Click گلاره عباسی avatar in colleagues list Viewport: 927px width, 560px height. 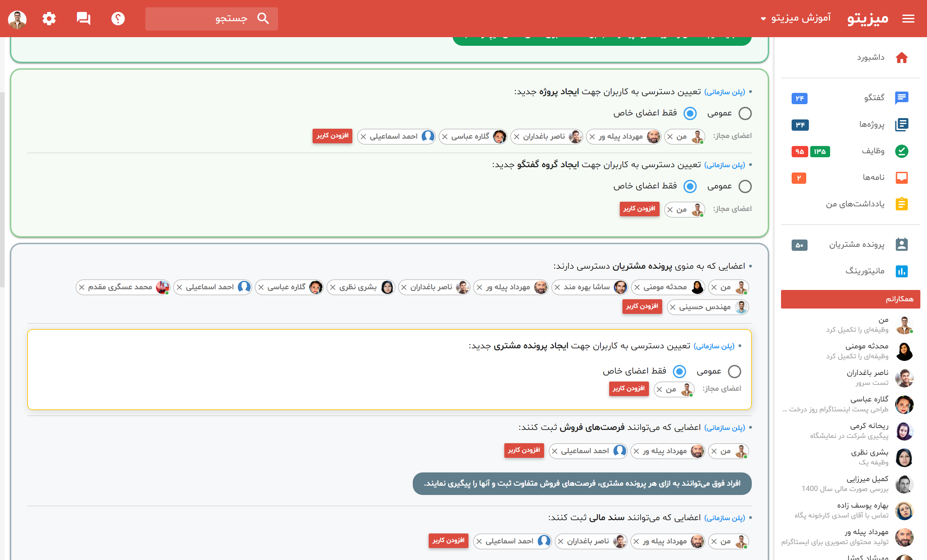(x=904, y=405)
